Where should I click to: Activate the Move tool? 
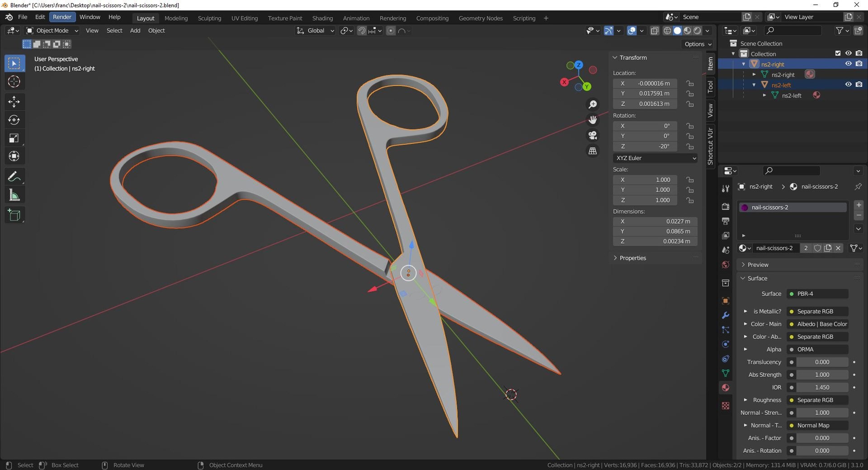click(14, 101)
